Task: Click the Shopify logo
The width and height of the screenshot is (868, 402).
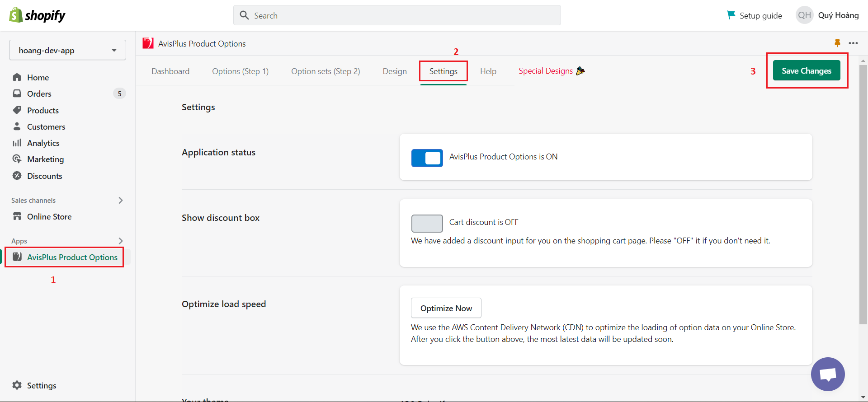Action: (37, 15)
